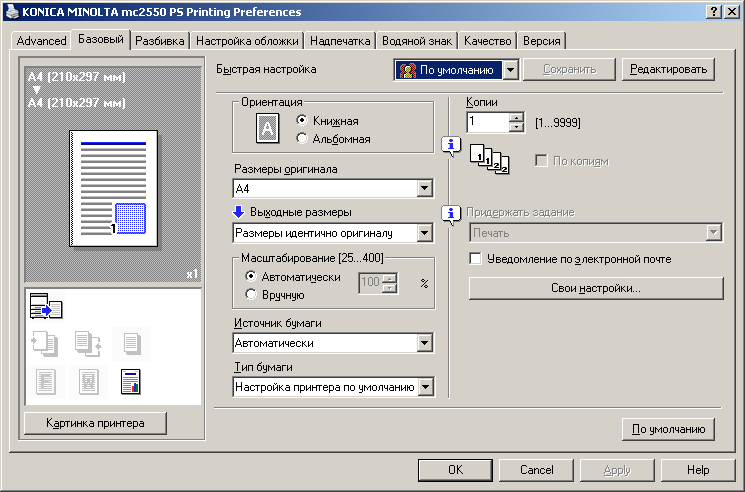Select the Базовый tab
This screenshot has width=745, height=492.
[101, 39]
